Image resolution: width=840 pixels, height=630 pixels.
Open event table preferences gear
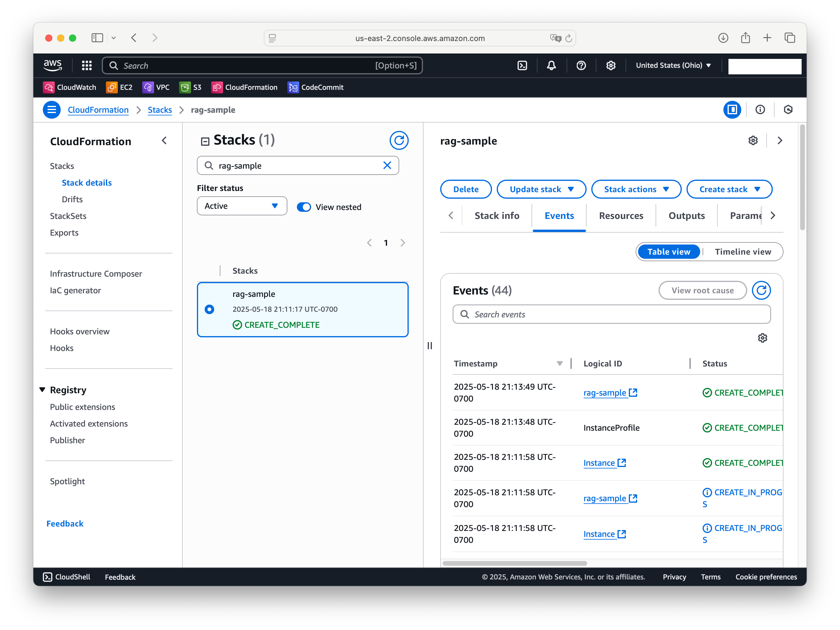(x=762, y=338)
